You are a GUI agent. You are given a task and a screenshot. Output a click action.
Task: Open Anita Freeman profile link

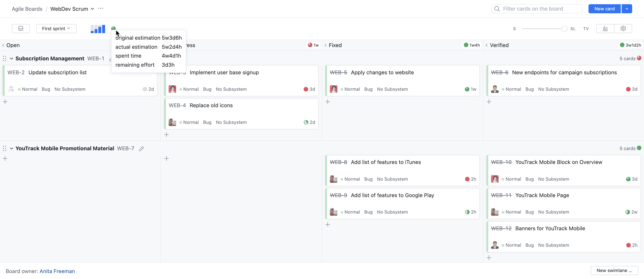tap(57, 271)
